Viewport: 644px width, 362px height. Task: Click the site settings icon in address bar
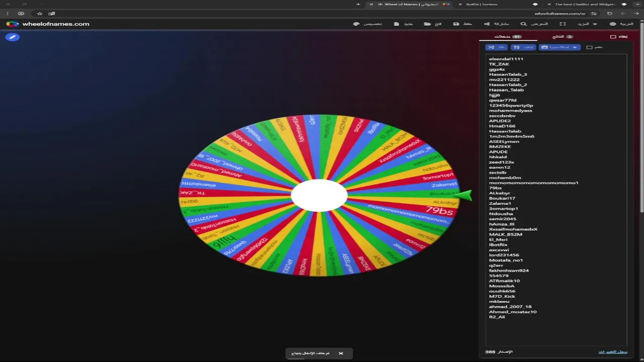tap(594, 14)
